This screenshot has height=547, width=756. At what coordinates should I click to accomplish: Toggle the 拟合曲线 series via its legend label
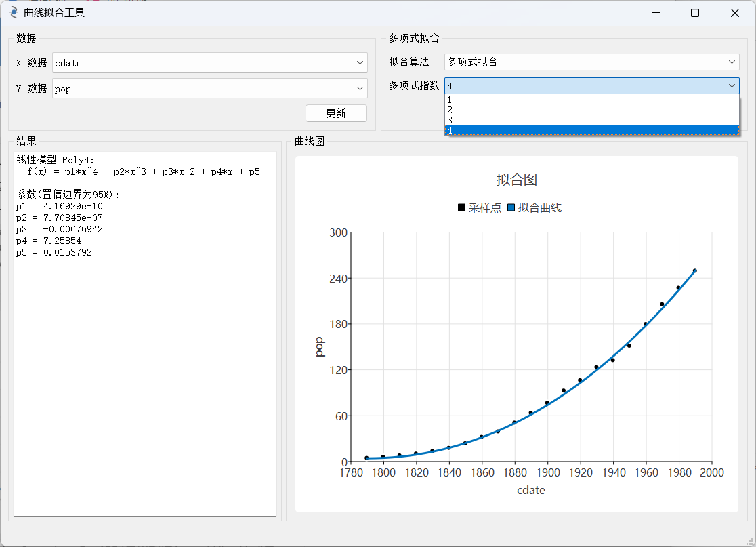(540, 208)
